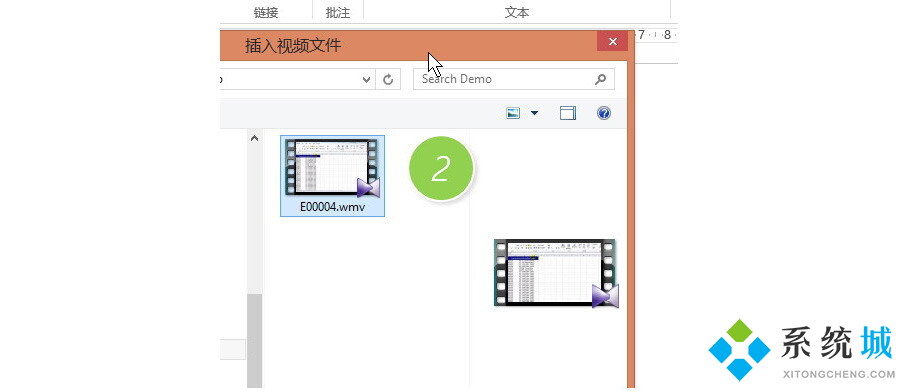This screenshot has width=900, height=392.
Task: Click the E00004.wmv file name
Action: [332, 207]
